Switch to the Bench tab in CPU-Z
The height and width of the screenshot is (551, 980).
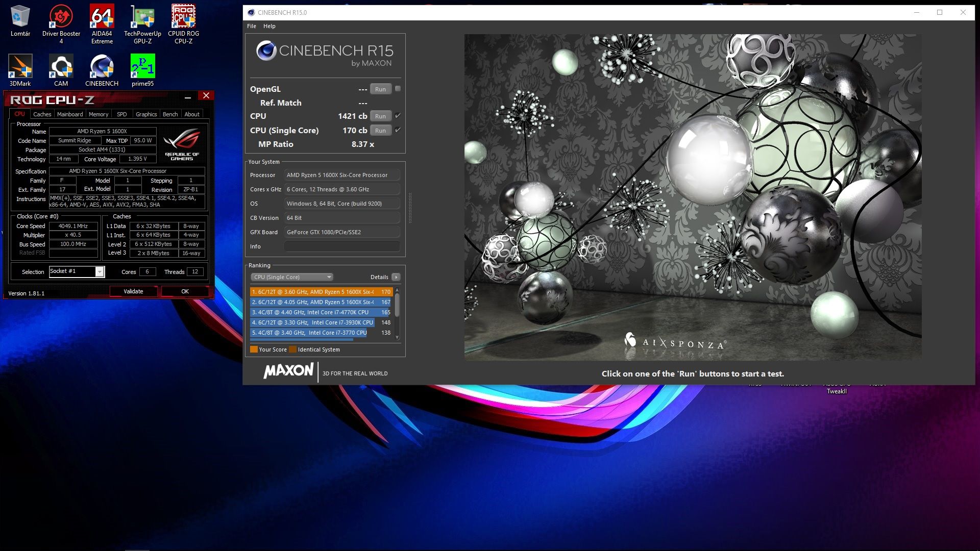pyautogui.click(x=170, y=114)
